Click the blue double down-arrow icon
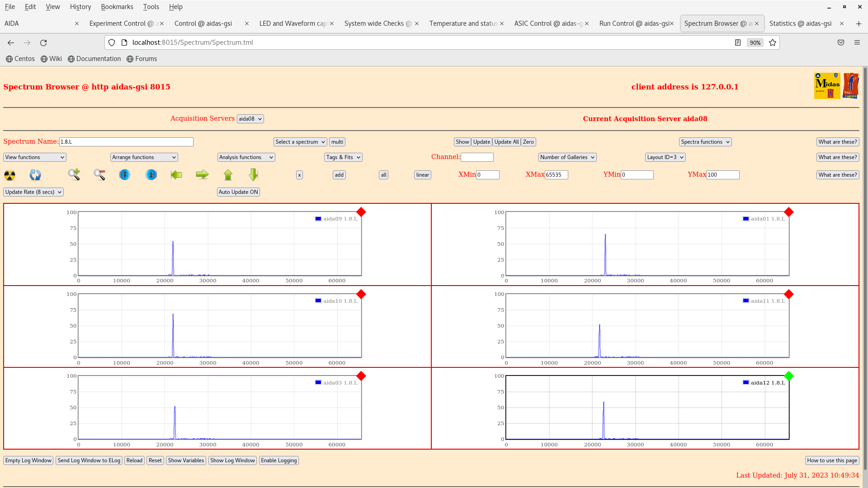Image resolution: width=868 pixels, height=488 pixels. point(125,174)
